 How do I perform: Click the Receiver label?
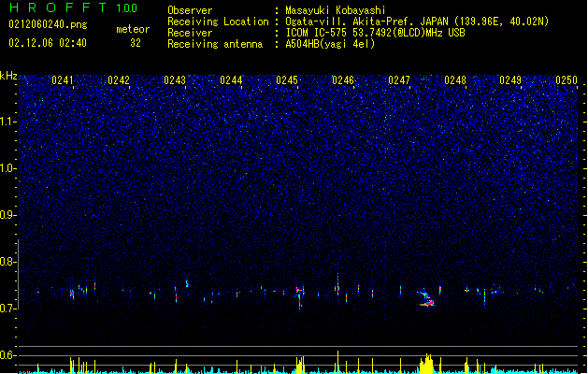point(190,33)
